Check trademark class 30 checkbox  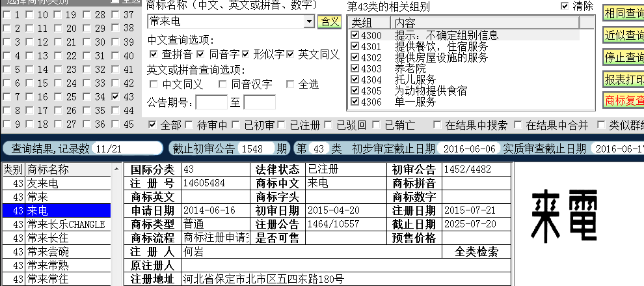[x=87, y=42]
